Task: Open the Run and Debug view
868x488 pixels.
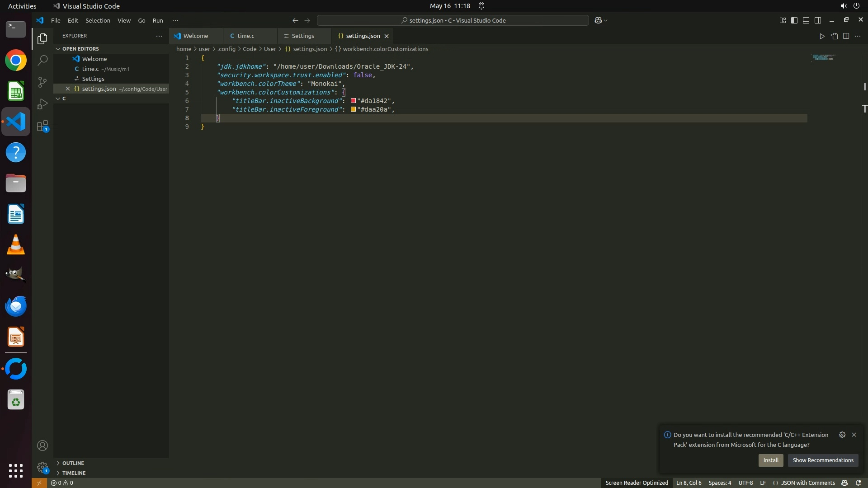Action: click(42, 104)
